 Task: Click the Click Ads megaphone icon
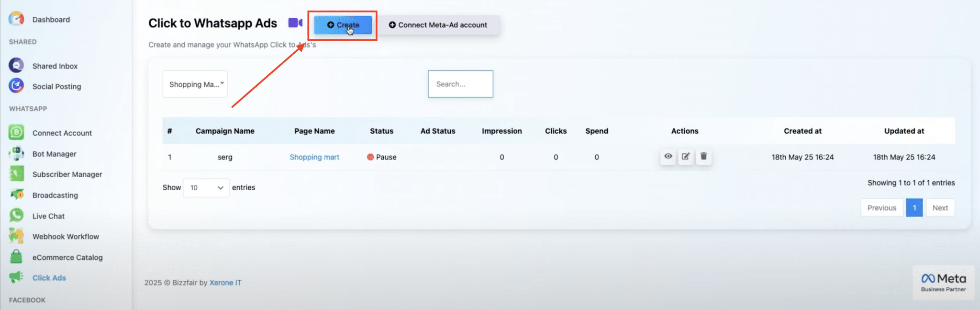16,277
